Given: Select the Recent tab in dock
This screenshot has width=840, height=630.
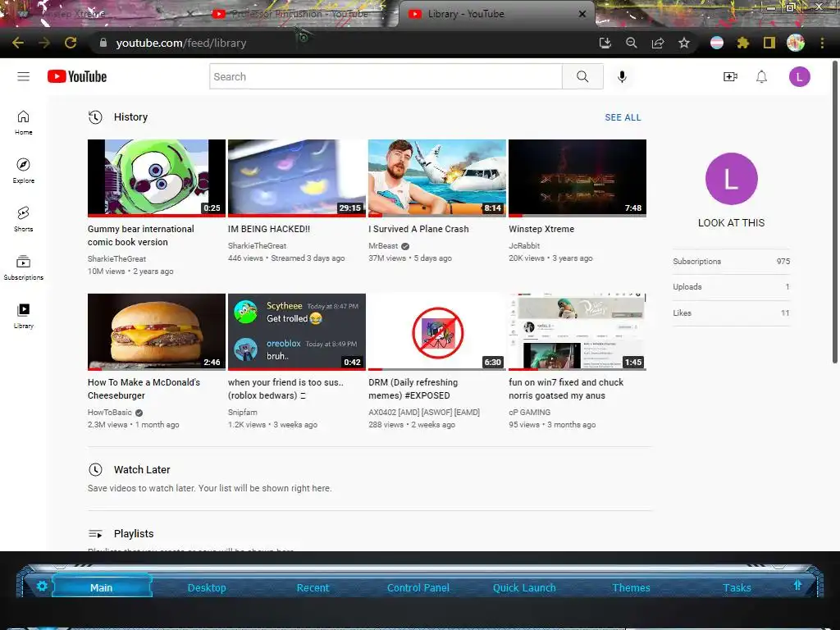Looking at the screenshot, I should pos(313,587).
